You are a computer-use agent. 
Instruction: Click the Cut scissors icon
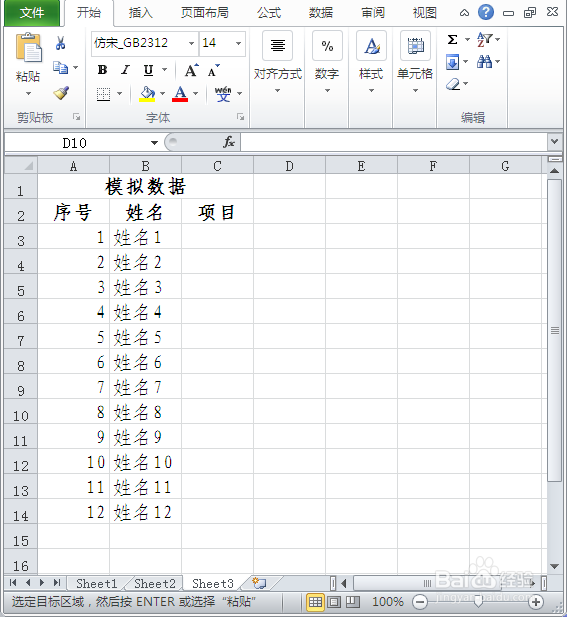pos(60,43)
